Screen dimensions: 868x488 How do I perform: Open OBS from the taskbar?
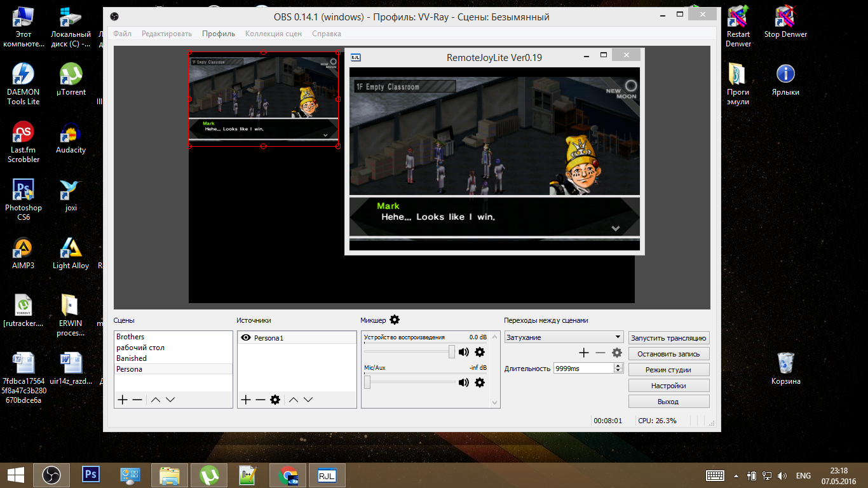(51, 475)
